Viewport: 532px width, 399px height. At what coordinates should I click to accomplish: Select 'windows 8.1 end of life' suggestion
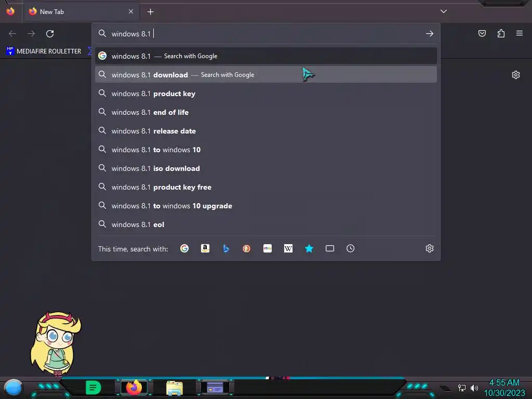coord(266,112)
